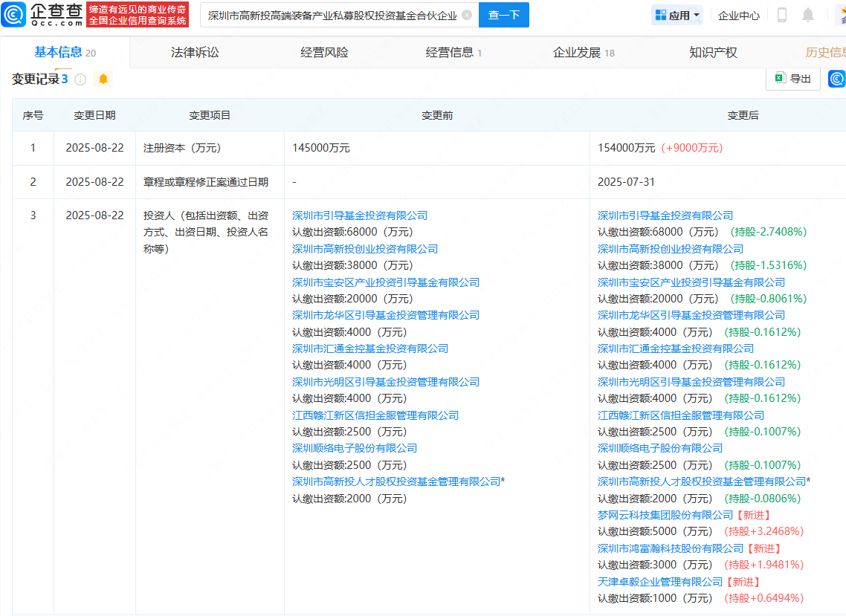The height and width of the screenshot is (616, 846).
Task: Open 深圳市高新投创业投资有限公司 in 变更后 column
Action: (x=671, y=249)
